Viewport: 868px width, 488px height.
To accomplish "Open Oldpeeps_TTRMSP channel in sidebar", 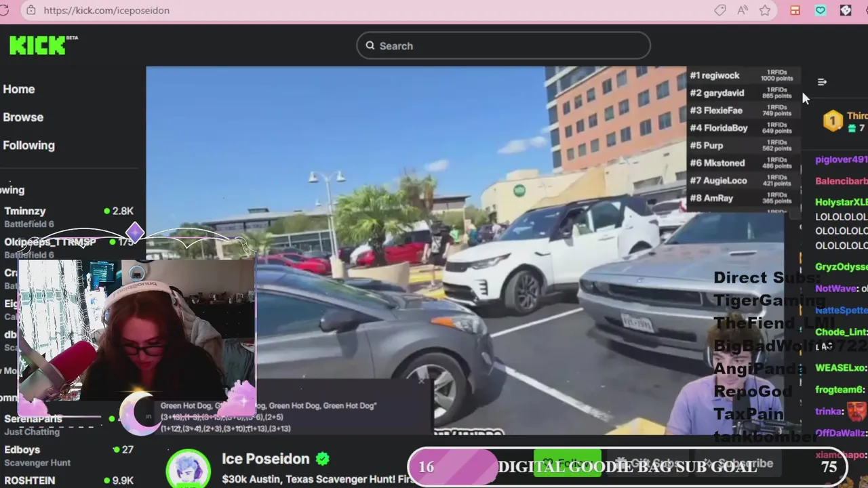I will click(68, 247).
